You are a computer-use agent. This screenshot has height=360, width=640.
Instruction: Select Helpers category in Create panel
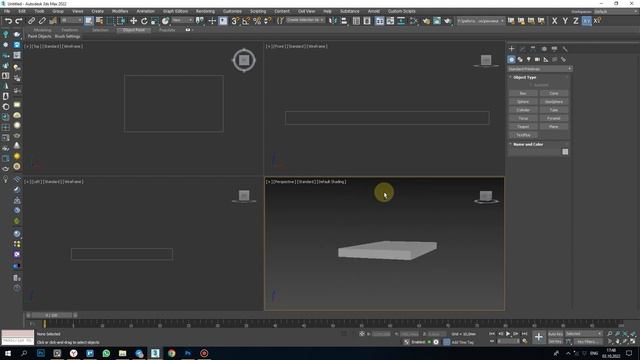(546, 60)
